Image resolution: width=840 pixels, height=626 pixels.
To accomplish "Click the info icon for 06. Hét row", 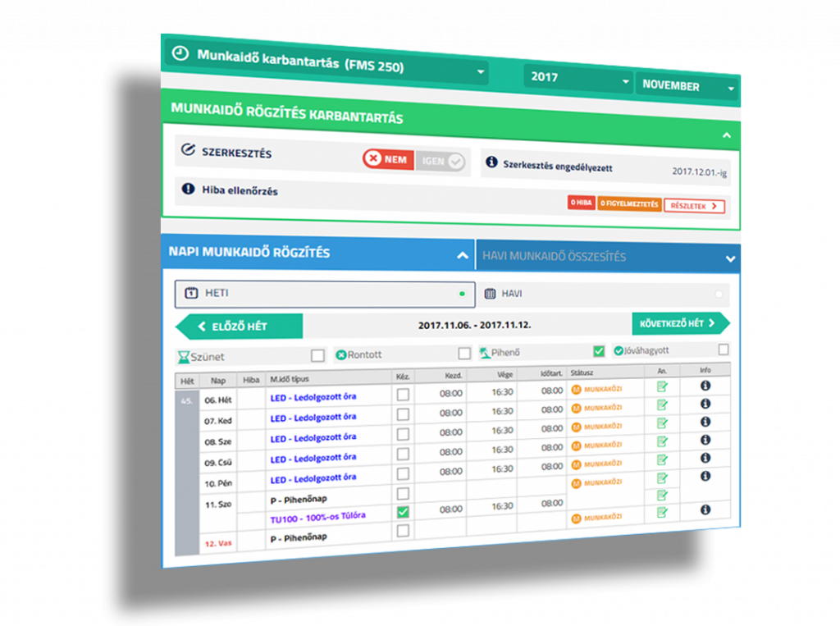I will point(705,386).
